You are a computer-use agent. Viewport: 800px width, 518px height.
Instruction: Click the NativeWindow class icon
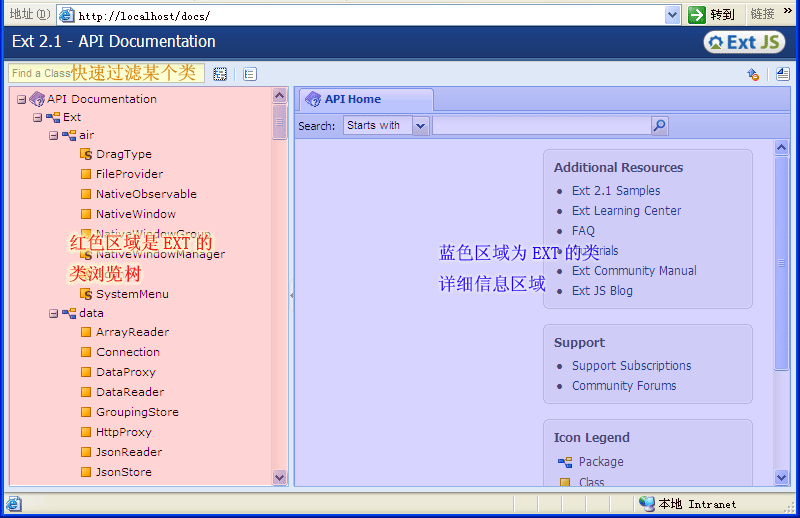pyautogui.click(x=86, y=214)
